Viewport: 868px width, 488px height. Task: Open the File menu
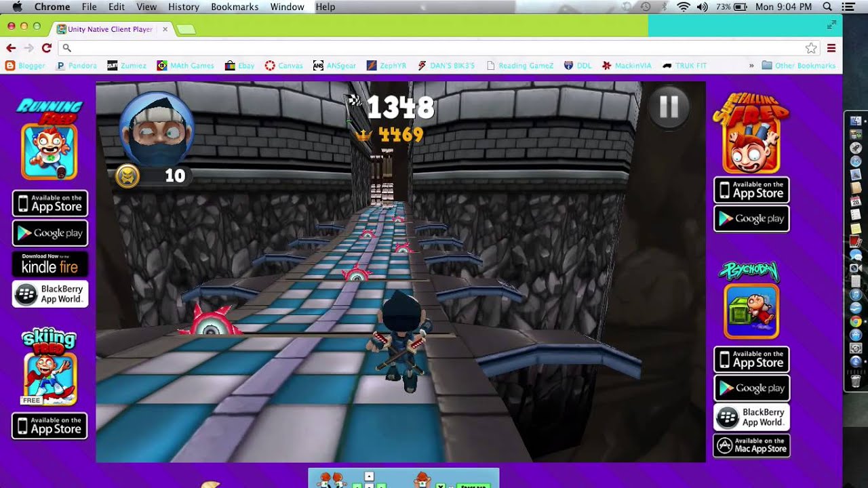tap(89, 7)
